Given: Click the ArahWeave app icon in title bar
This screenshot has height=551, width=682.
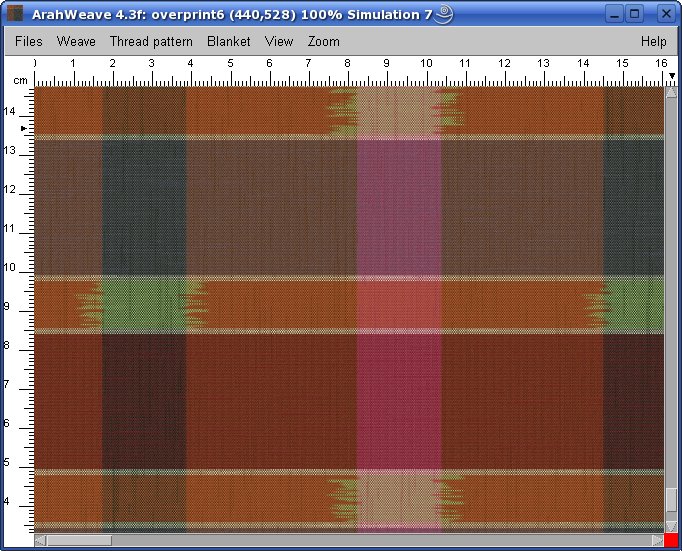Looking at the screenshot, I should (15, 14).
